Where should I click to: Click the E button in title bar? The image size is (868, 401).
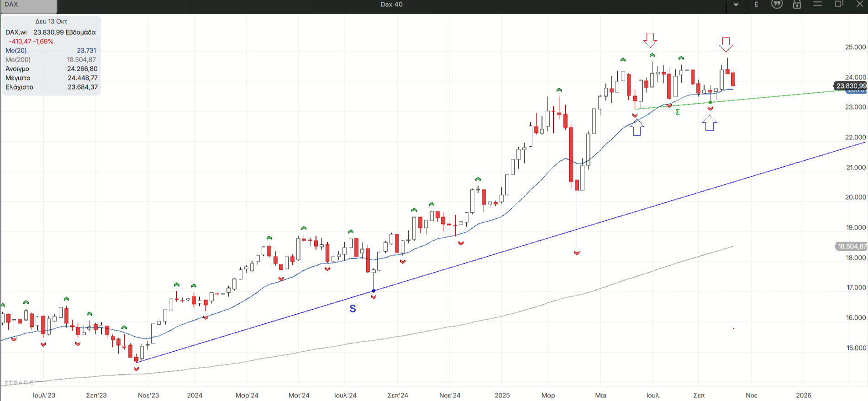[x=756, y=5]
